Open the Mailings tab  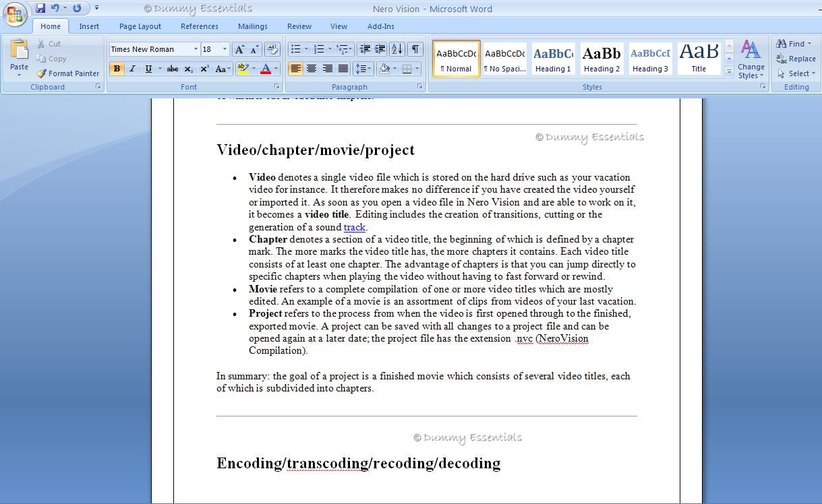(253, 26)
